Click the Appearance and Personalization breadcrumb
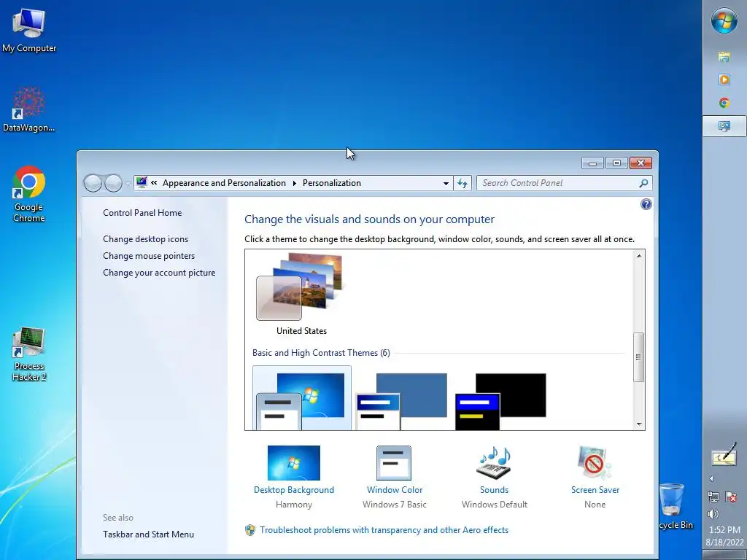This screenshot has height=560, width=747. coord(225,183)
